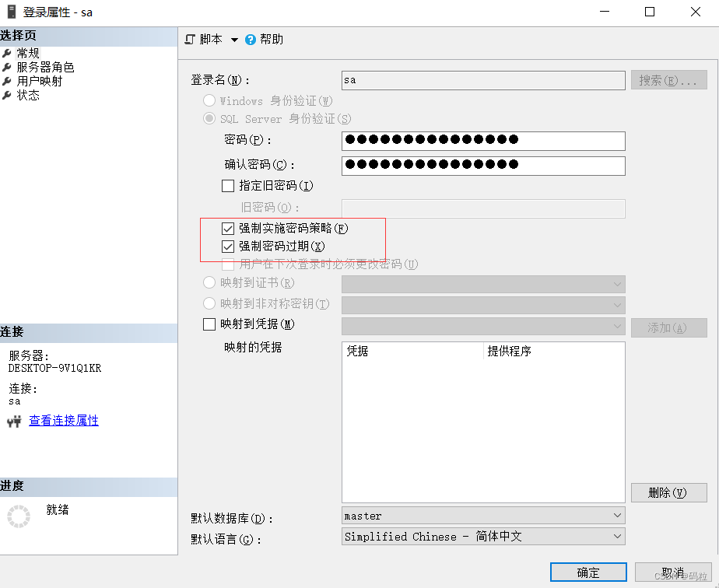Uncheck 强制密码过期 checkbox
The width and height of the screenshot is (719, 588).
pos(228,247)
